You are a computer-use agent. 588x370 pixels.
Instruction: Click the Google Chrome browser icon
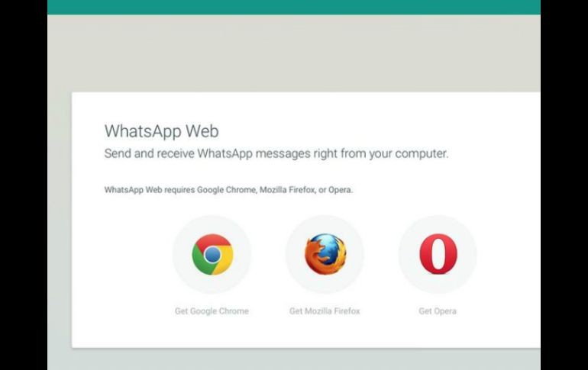point(212,254)
